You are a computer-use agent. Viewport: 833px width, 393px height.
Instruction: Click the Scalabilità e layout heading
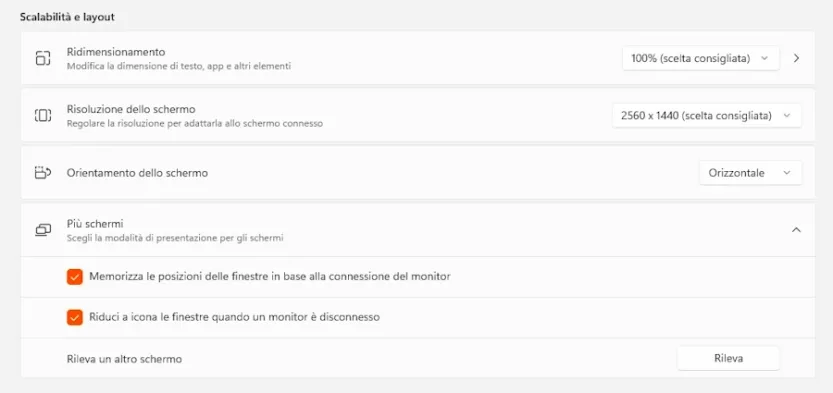(x=67, y=17)
